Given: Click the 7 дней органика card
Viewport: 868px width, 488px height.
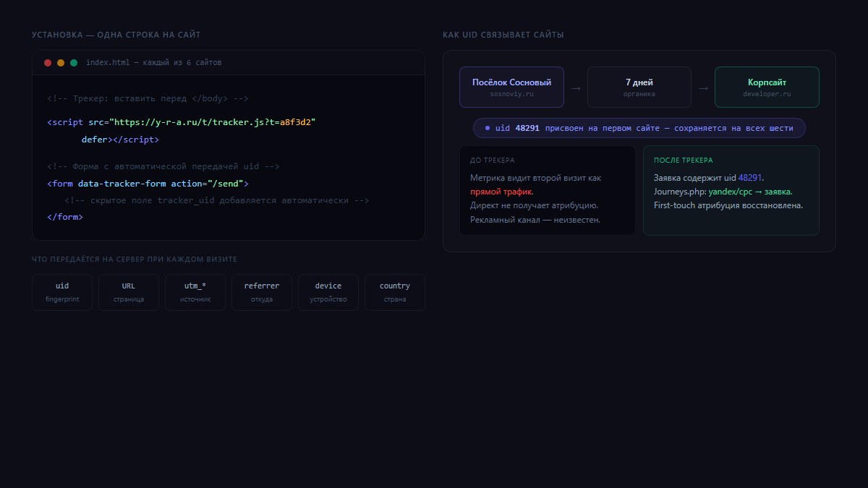Looking at the screenshot, I should (639, 87).
